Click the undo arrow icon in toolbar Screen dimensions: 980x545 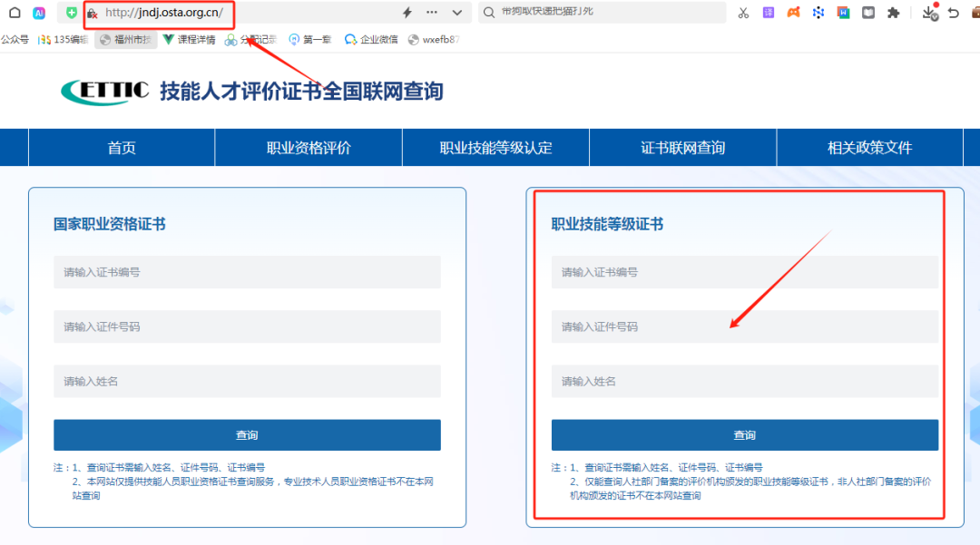pos(953,13)
